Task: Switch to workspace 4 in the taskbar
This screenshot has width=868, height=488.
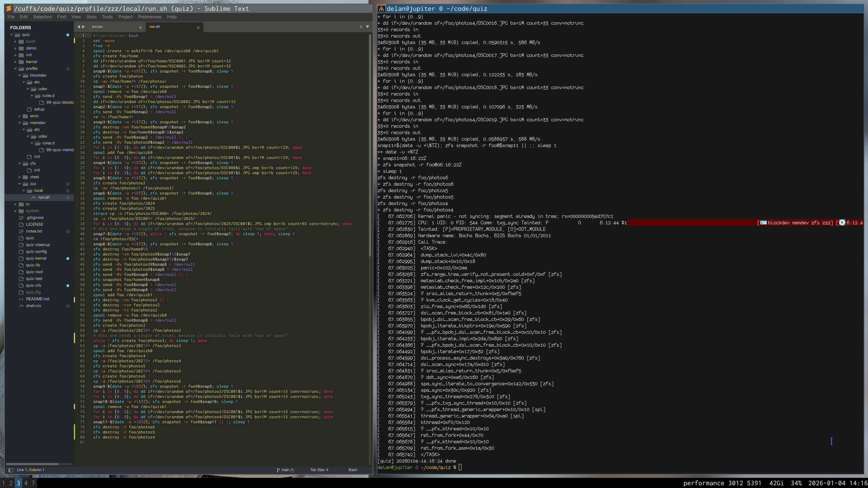Action: 26,483
